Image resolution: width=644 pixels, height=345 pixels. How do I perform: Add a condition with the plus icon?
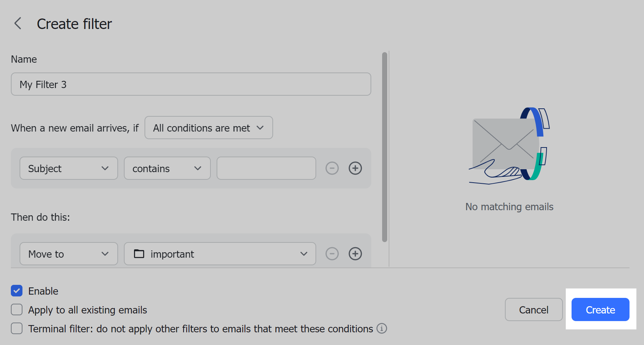[x=355, y=168]
